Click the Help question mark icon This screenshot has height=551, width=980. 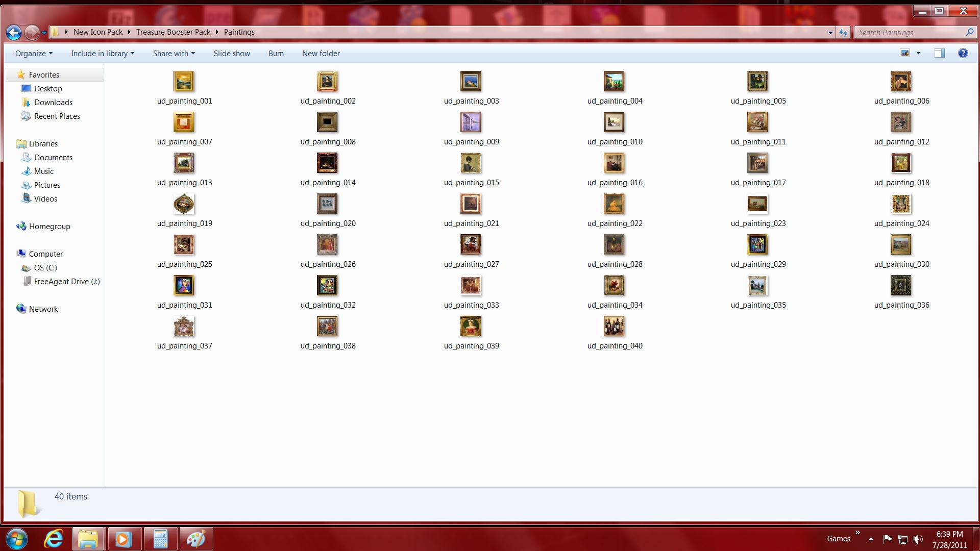click(x=963, y=53)
